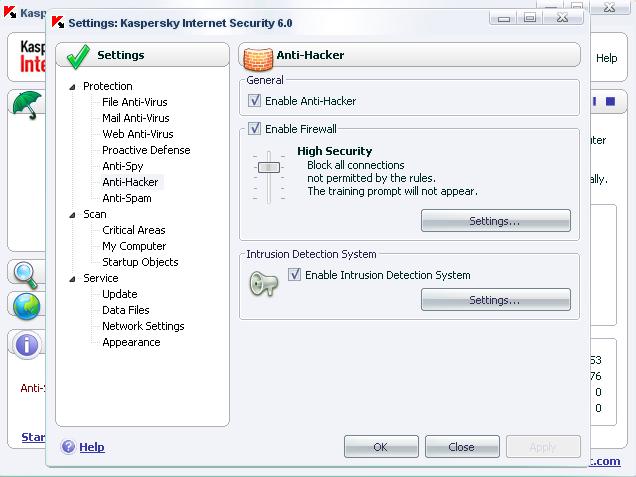Uncheck Enable Anti-Hacker checkbox
The height and width of the screenshot is (477, 636).
pyautogui.click(x=254, y=101)
